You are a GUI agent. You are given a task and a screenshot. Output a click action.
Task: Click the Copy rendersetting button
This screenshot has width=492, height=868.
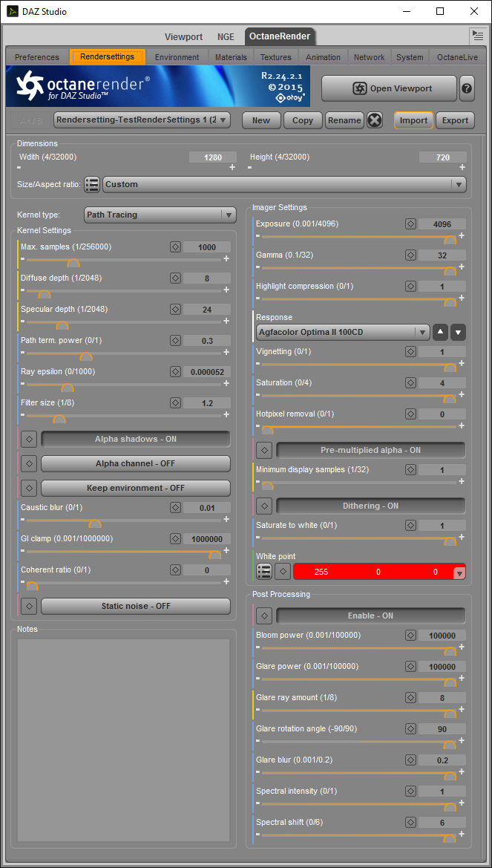point(303,120)
